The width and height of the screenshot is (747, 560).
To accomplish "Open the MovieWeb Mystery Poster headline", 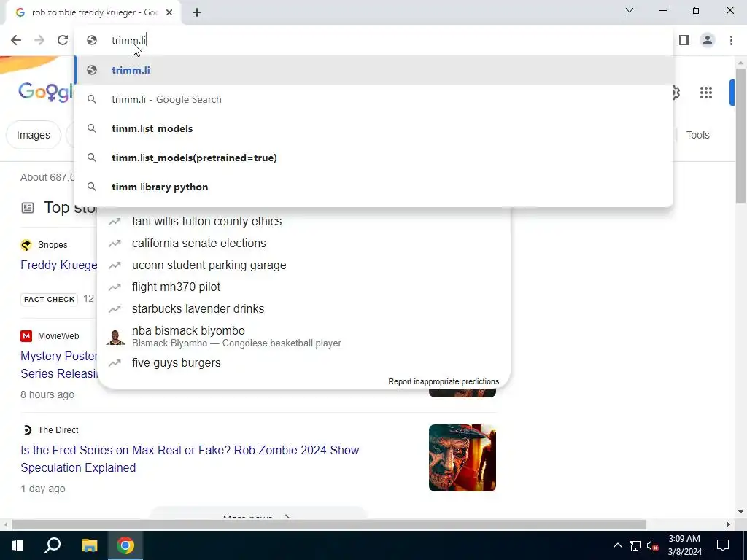I will 59,365.
